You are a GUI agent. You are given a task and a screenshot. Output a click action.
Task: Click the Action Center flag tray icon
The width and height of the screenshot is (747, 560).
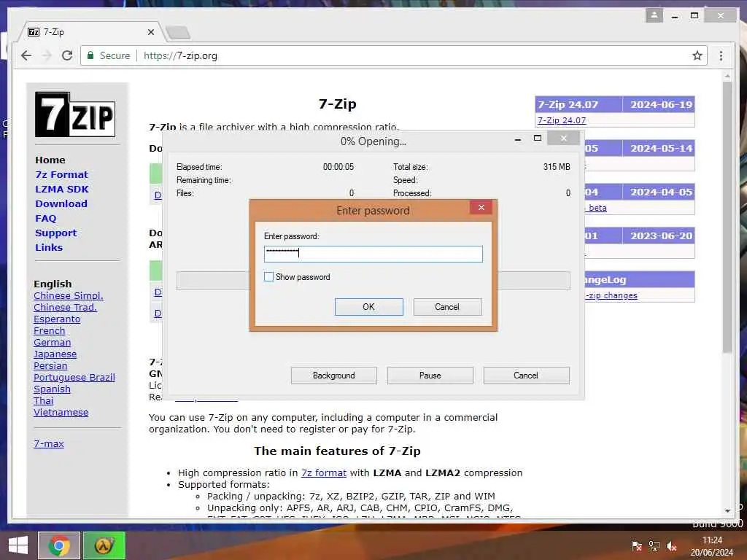pyautogui.click(x=636, y=545)
